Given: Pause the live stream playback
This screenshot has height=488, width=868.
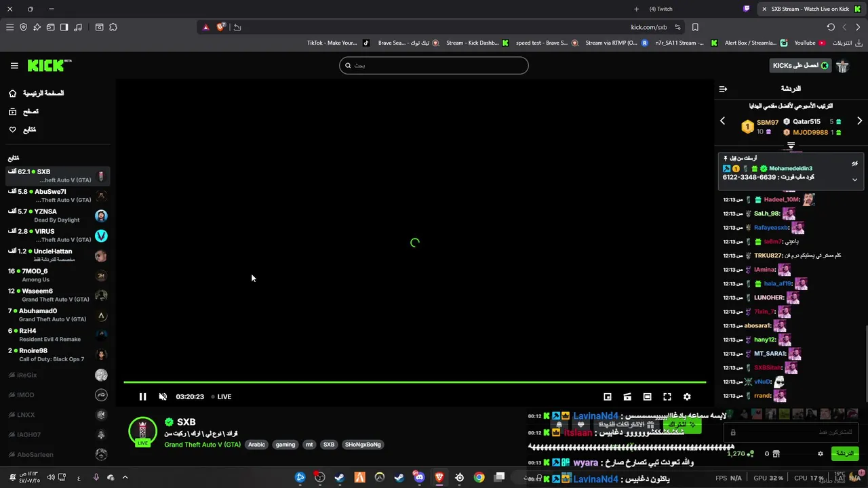Looking at the screenshot, I should tap(142, 396).
